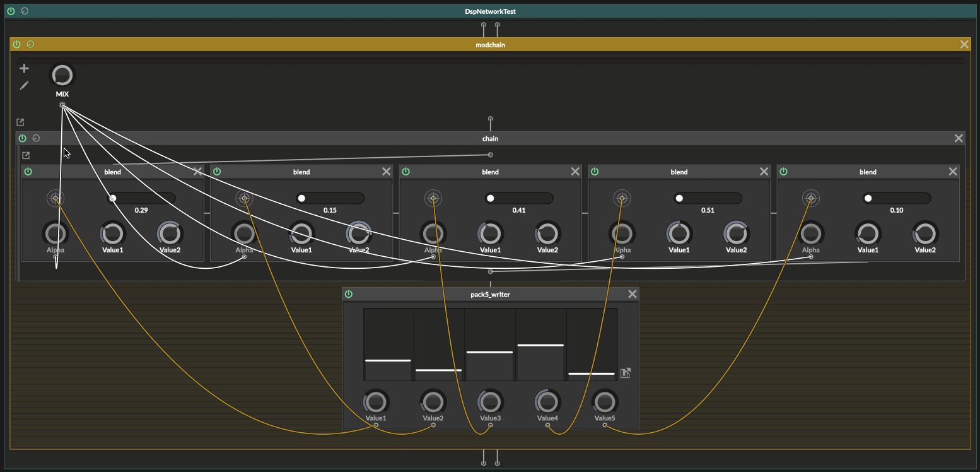Click the pop-out icon inside the chain container
Image resolution: width=980 pixels, height=472 pixels.
tap(26, 155)
